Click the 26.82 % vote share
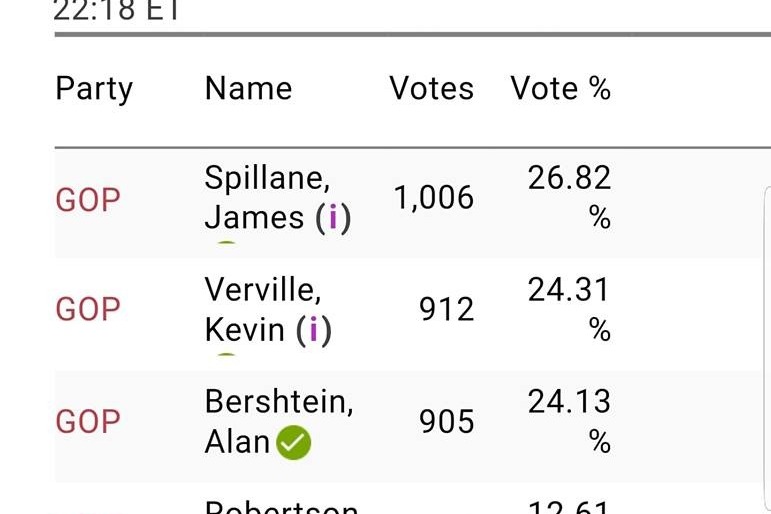771x514 pixels. point(569,197)
